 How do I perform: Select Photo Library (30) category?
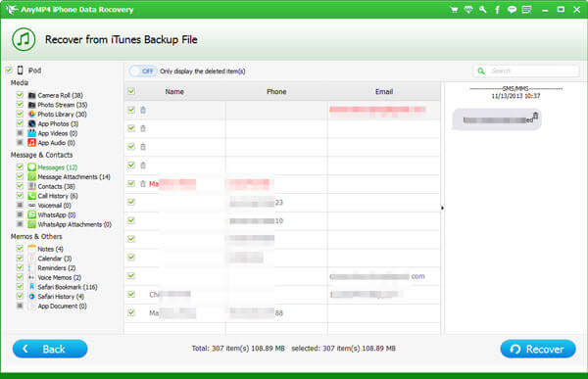(x=62, y=115)
